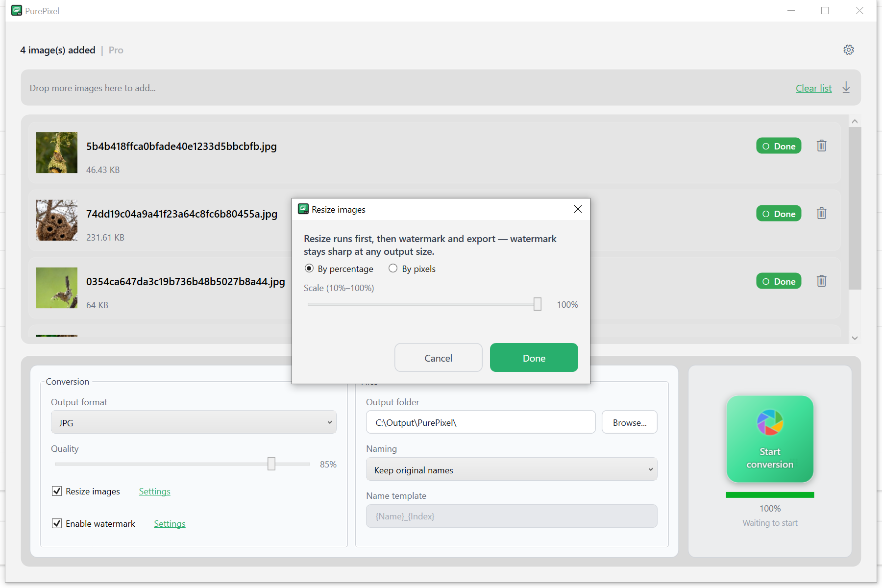Click the Browse... button for output folder
Viewport: 882px width, 588px height.
click(x=630, y=422)
